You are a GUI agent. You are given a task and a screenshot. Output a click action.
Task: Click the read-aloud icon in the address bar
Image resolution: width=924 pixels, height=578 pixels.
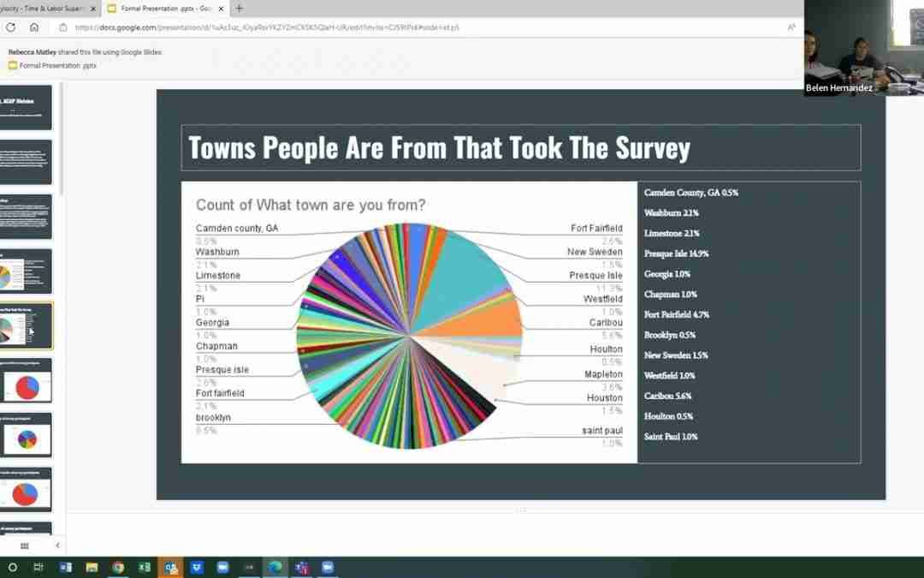tap(793, 27)
